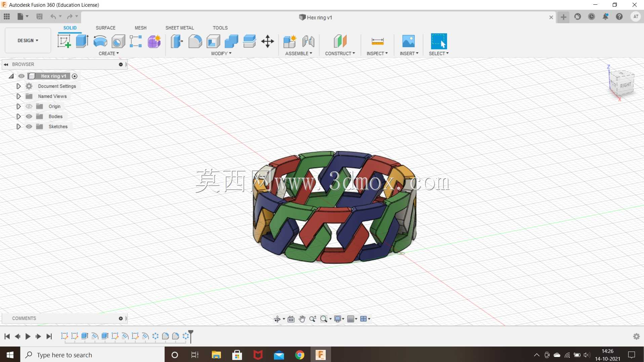The height and width of the screenshot is (362, 644).
Task: Open the Design workspace dropdown
Action: pos(28,40)
